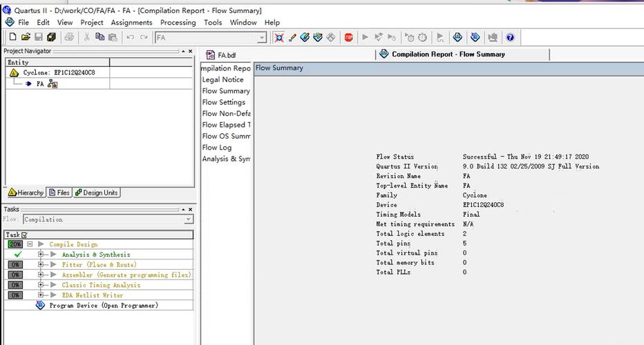Viewport: 644px width, 345px height.
Task: Start Compilation with the play icon
Action: pos(365,37)
